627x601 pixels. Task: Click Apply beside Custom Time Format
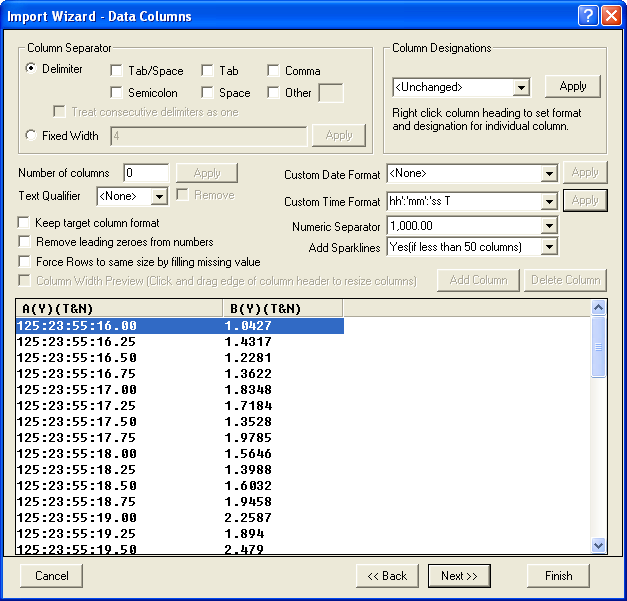[x=585, y=200]
